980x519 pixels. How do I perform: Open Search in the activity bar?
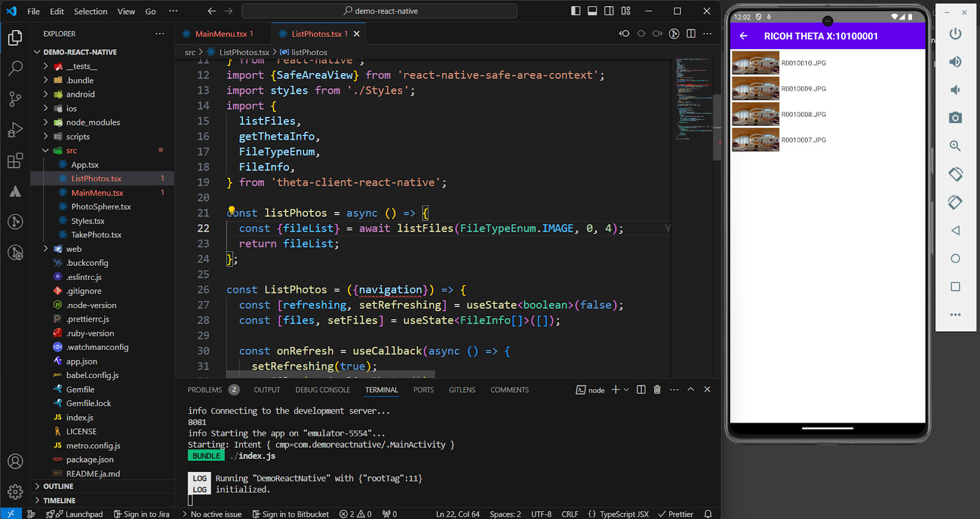[x=15, y=68]
